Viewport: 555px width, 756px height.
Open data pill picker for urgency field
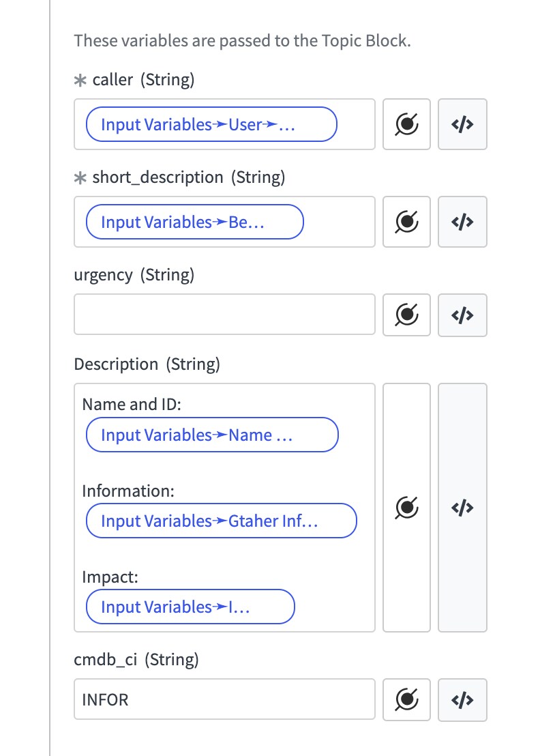pos(406,315)
